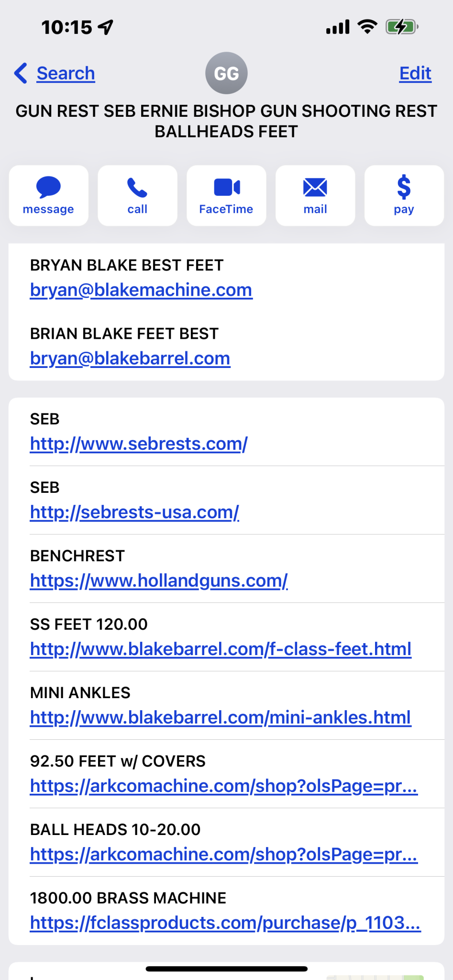453x980 pixels.
Task: Tap the message bubble icon
Action: pyautogui.click(x=48, y=187)
